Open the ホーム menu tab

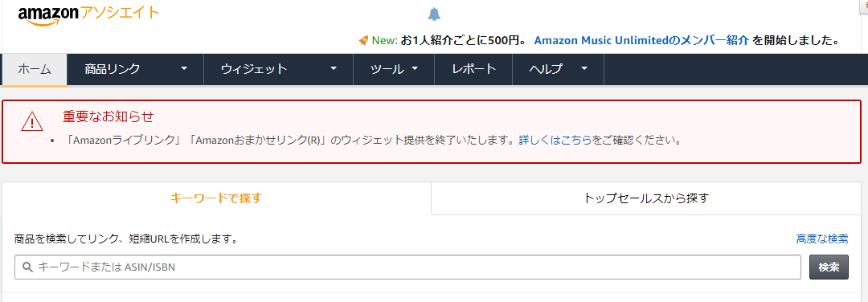click(35, 70)
